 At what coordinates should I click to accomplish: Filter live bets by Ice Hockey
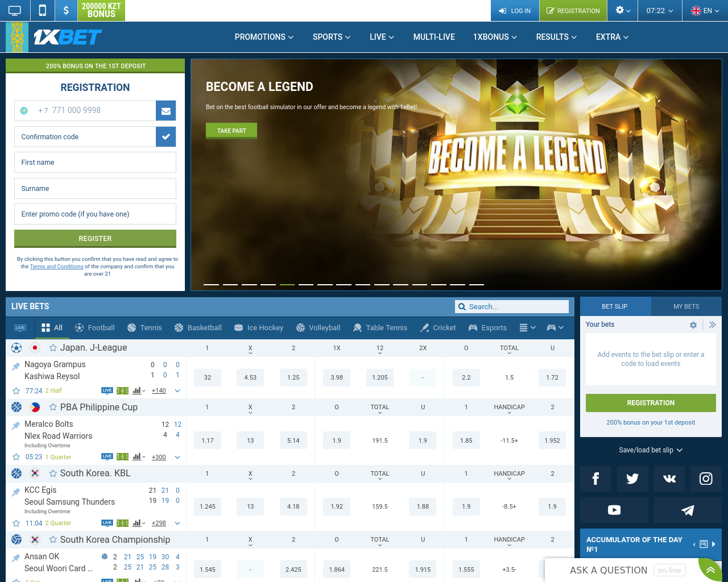tap(258, 328)
